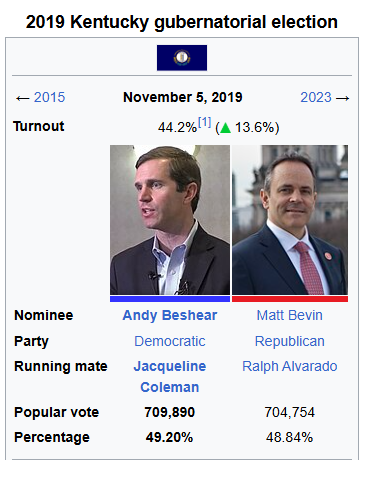Open Andy Beshear's portrait photo
Image resolution: width=380 pixels, height=488 pixels.
170,220
